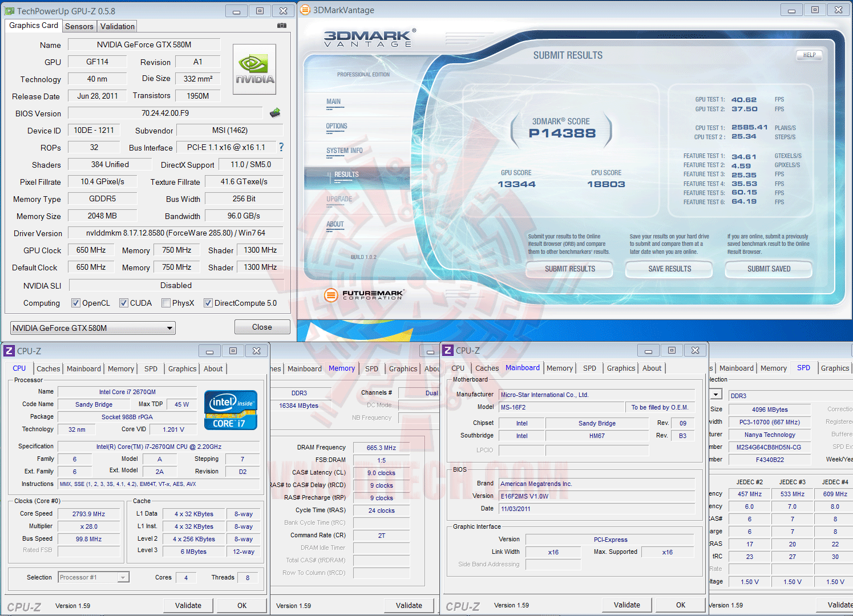
Task: Click the memory size value 16384 MBytes
Action: [x=299, y=406]
